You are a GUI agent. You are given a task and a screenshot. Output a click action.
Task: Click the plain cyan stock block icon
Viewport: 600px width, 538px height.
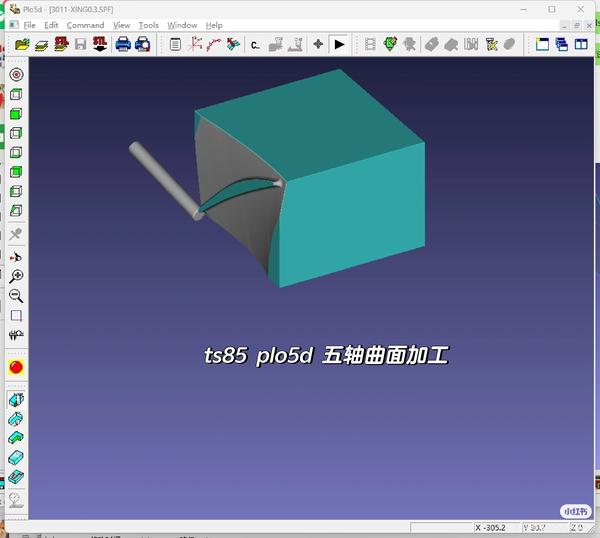[16, 457]
